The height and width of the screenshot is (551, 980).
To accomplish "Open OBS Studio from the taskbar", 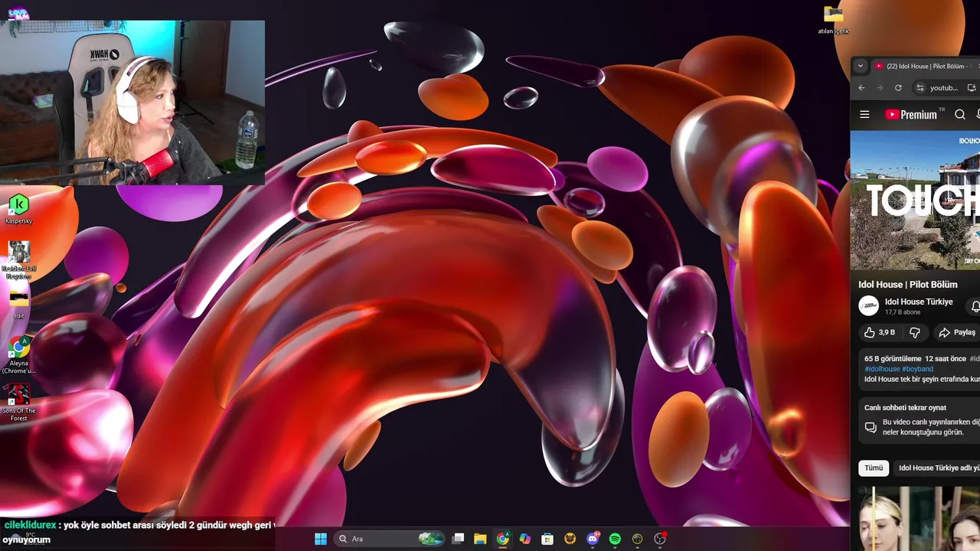I will (x=660, y=539).
